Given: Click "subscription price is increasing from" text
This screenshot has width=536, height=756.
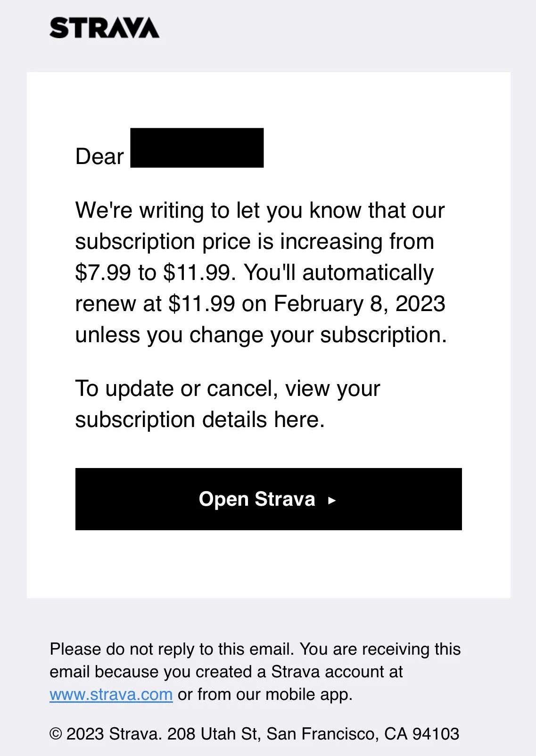Looking at the screenshot, I should 255,241.
